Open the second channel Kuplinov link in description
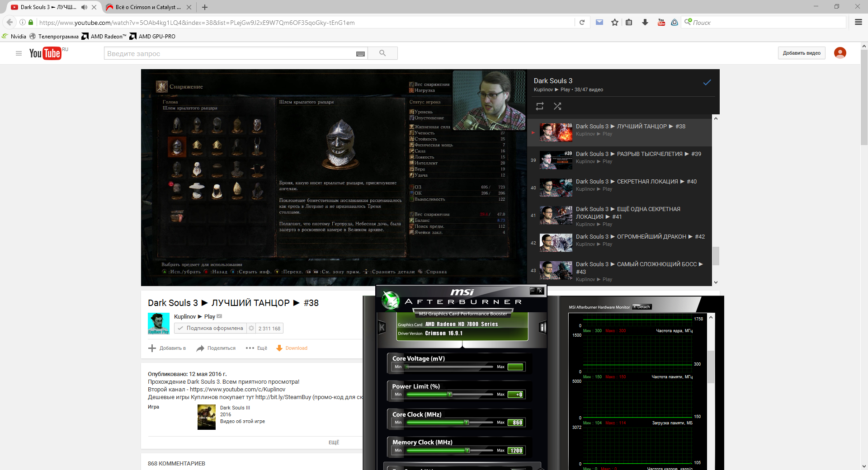Viewport: 868px width, 470px height. pyautogui.click(x=237, y=389)
